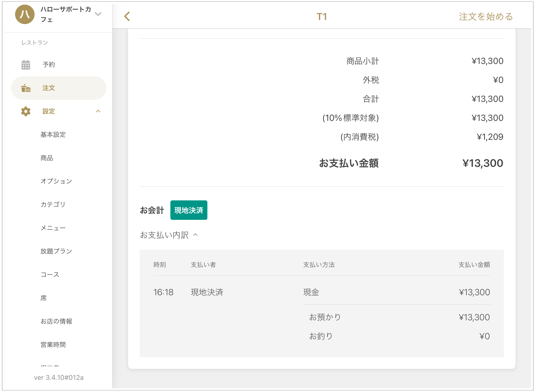The width and height of the screenshot is (535, 392).
Task: Click the round ハ account avatar
Action: click(25, 14)
